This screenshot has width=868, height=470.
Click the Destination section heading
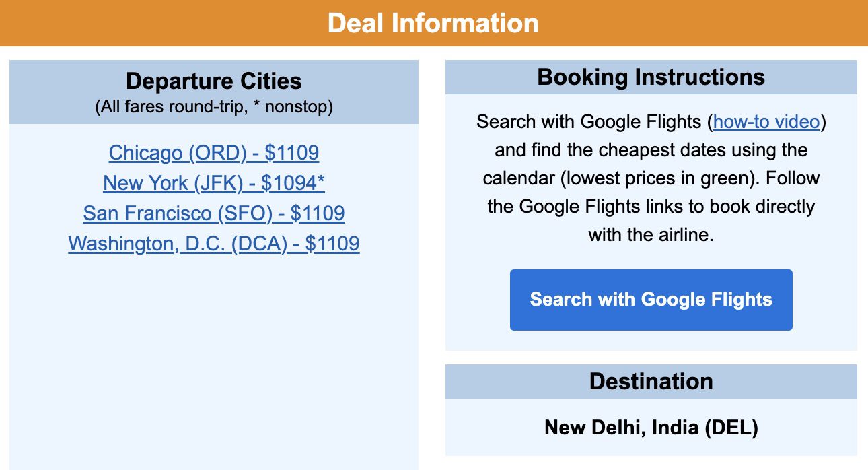point(651,381)
